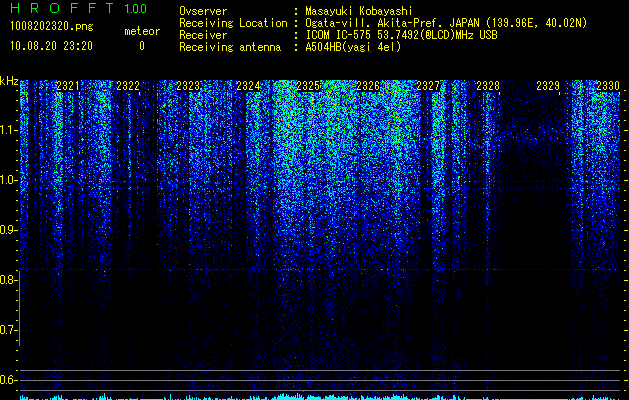Click the 2325 time marker

(308, 85)
